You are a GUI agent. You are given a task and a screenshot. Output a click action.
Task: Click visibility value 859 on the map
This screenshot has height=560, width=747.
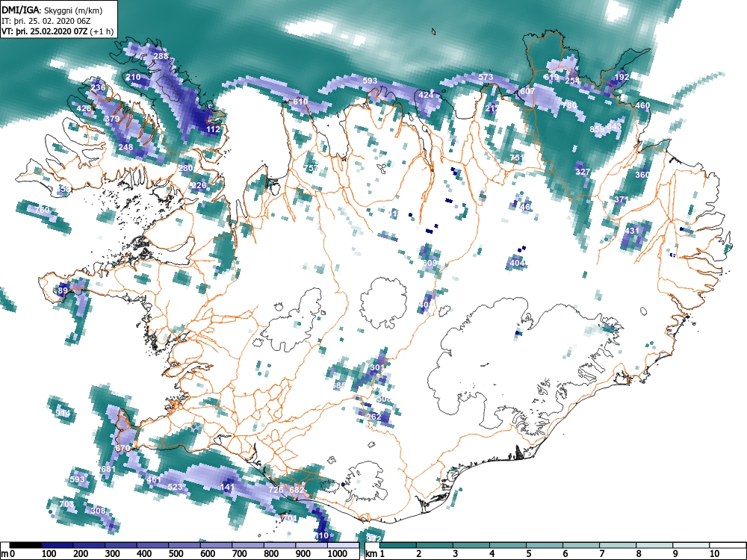(x=598, y=129)
